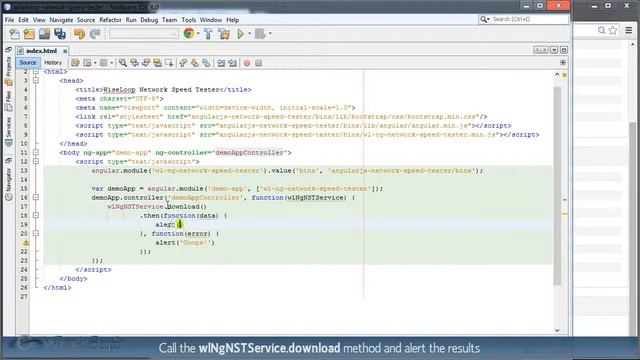
Task: Open the Debug Project dropdown arrow
Action: pos(270,34)
